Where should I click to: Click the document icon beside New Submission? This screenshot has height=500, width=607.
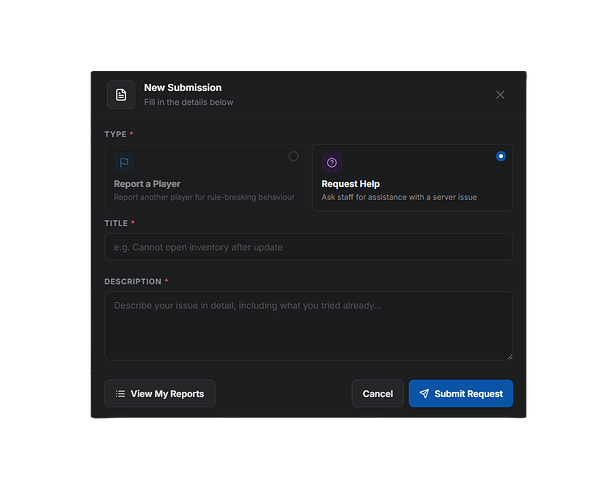tap(121, 95)
